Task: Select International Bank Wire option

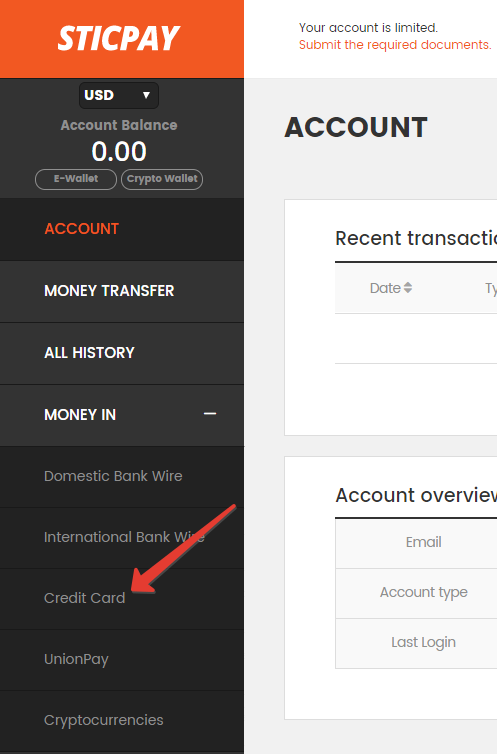Action: 122,538
